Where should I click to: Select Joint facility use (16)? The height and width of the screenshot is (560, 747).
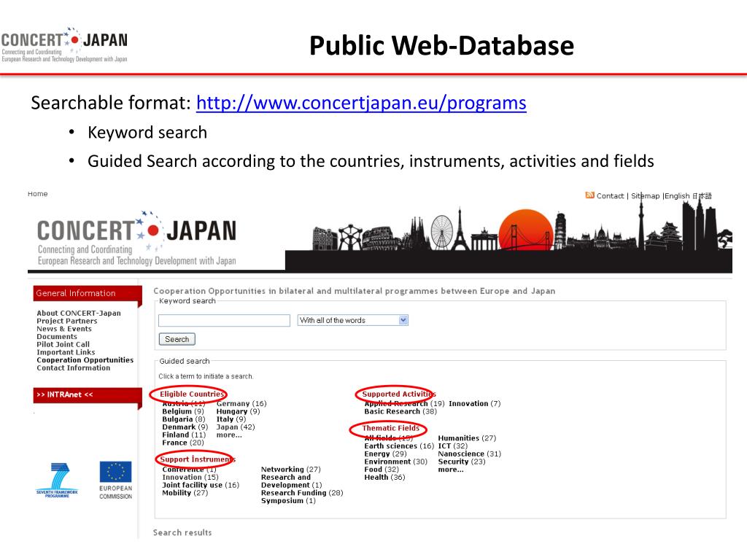[x=201, y=485]
